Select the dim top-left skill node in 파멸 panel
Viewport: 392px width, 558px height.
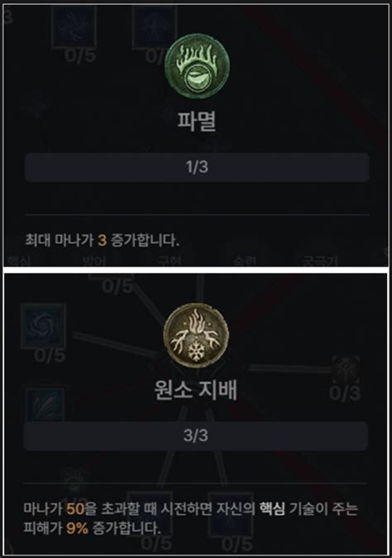pyautogui.click(x=74, y=26)
